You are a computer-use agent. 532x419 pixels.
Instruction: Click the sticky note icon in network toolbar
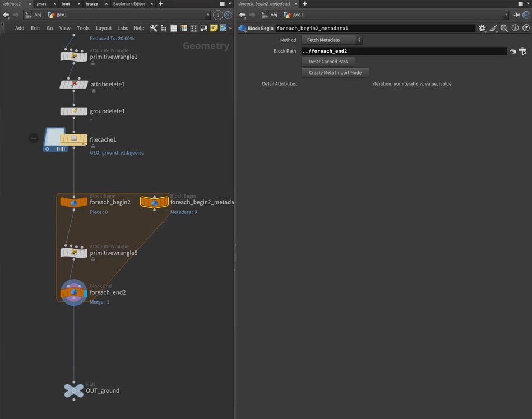pyautogui.click(x=214, y=28)
